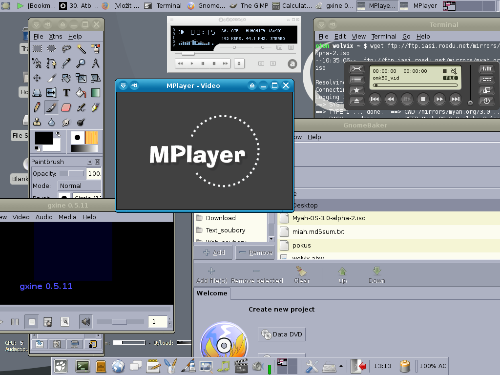The image size is (500, 375).
Task: Open the Terminal menu in Terminal window
Action: coord(384,36)
